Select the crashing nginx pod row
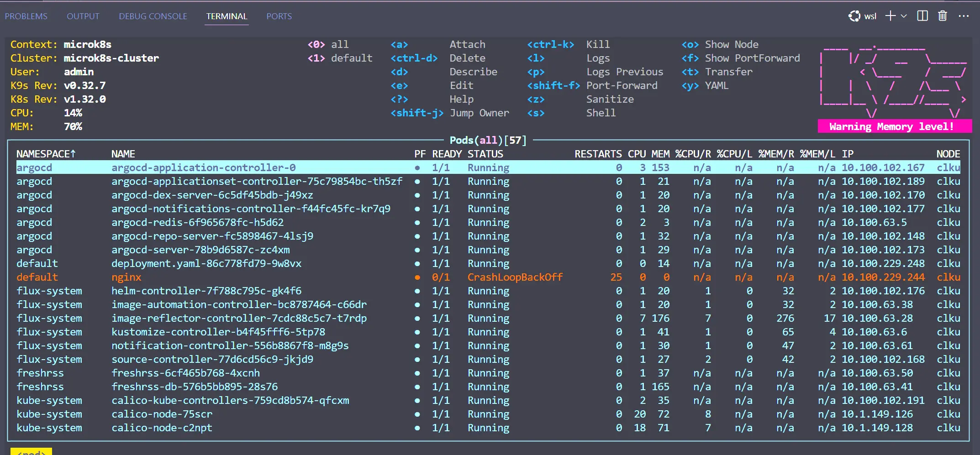The width and height of the screenshot is (980, 455). [126, 277]
